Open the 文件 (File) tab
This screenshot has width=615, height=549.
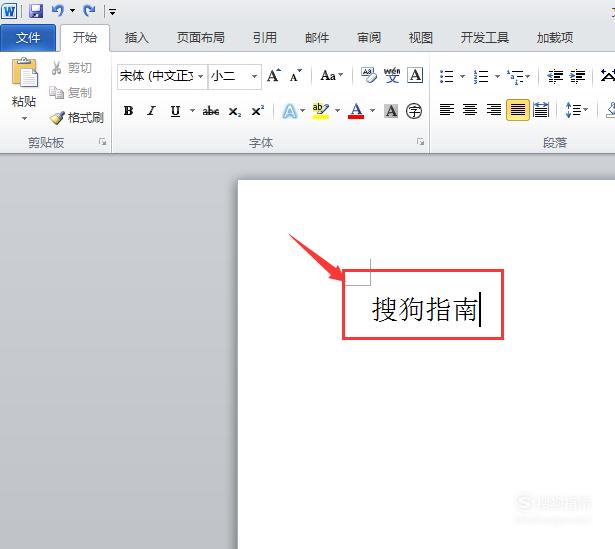pos(28,38)
